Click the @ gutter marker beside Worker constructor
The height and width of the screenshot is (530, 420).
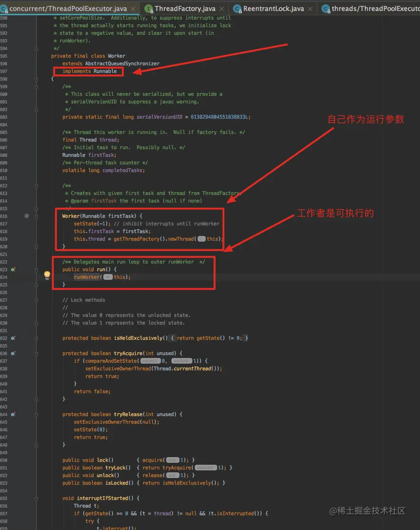[27, 215]
